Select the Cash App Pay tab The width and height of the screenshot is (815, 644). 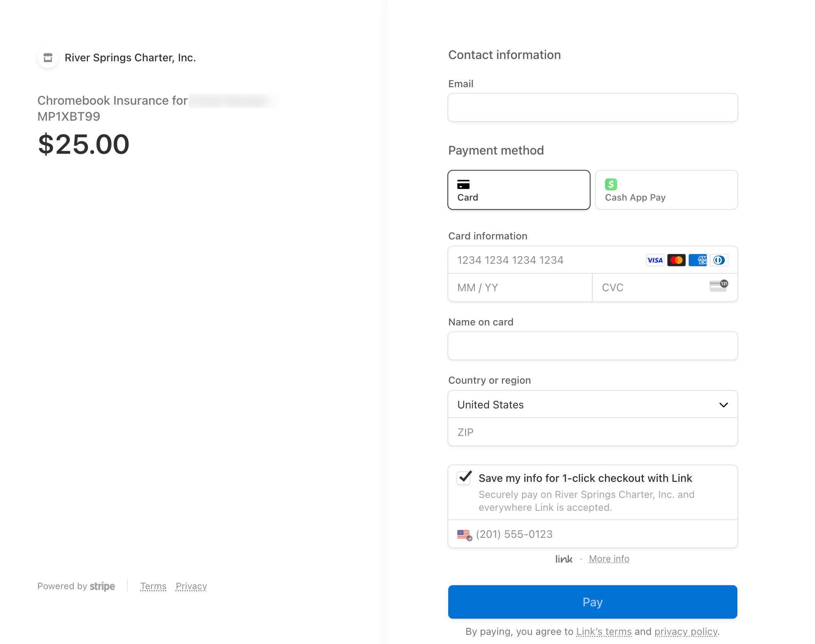[x=666, y=190]
